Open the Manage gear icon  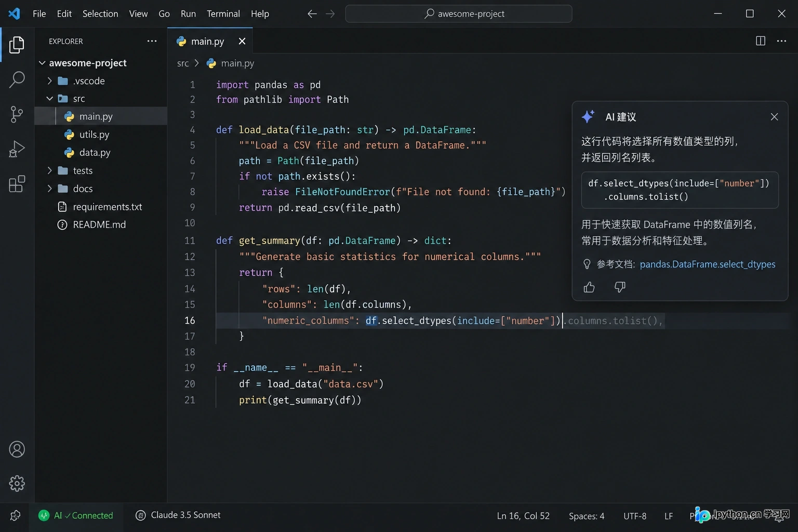17,483
